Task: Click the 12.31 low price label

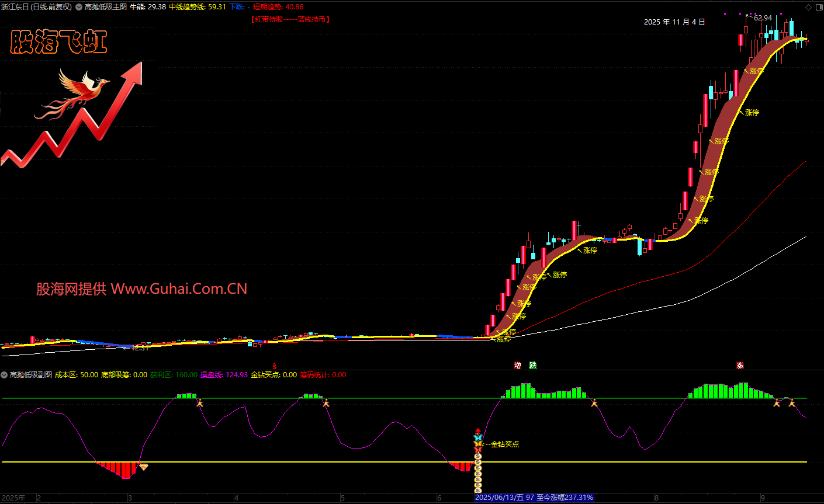Action: coord(140,348)
